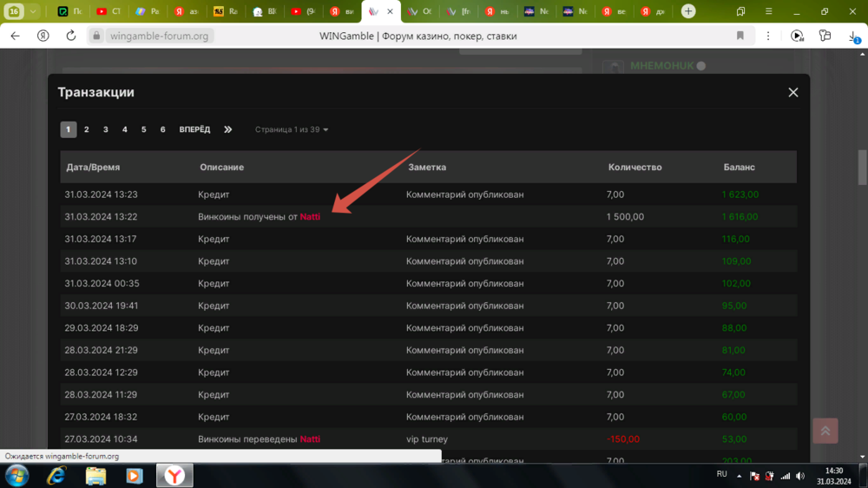Click the scroll-to-top arrow button
868x488 pixels.
point(825,431)
